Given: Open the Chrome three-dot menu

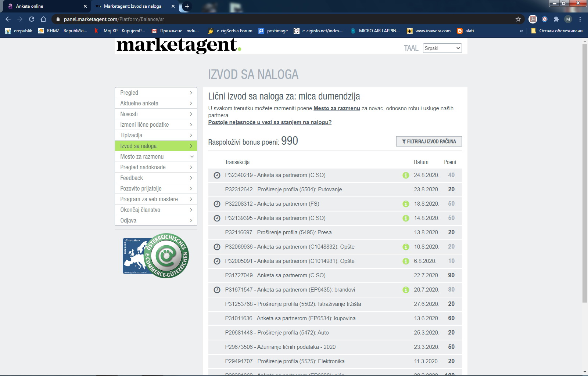Looking at the screenshot, I should pos(580,19).
